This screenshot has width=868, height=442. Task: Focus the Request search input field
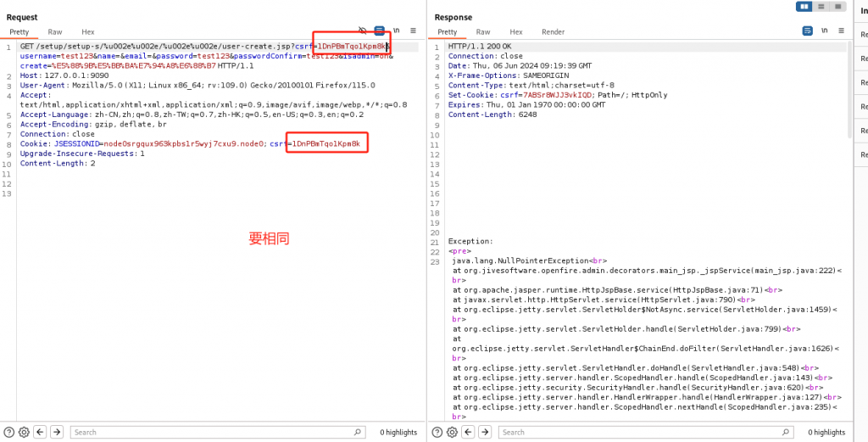click(x=218, y=432)
